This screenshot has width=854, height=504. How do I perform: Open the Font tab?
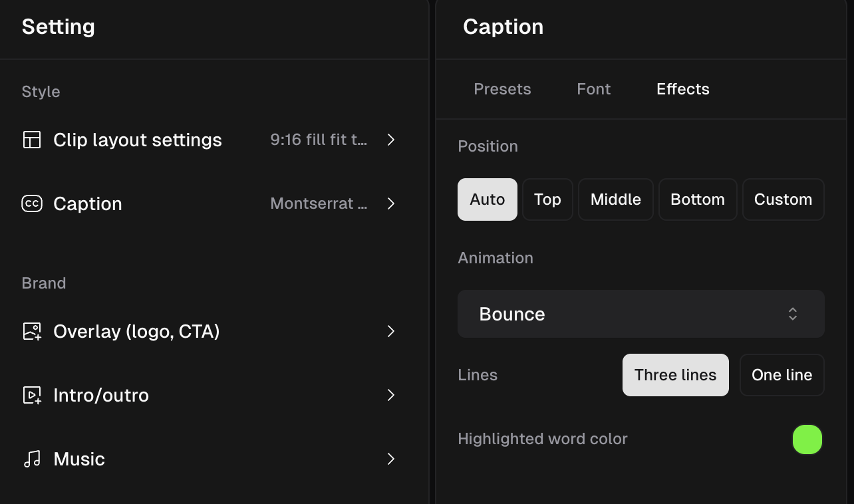pyautogui.click(x=593, y=89)
